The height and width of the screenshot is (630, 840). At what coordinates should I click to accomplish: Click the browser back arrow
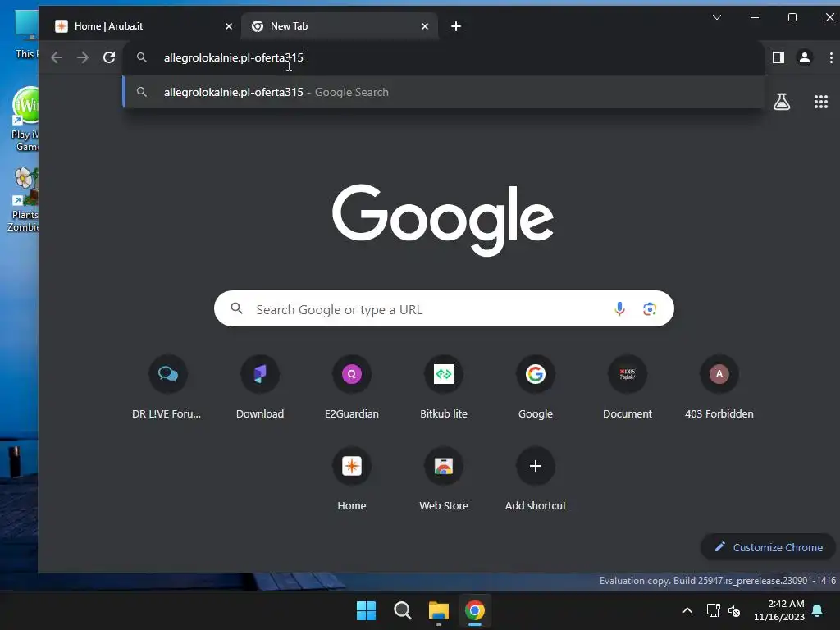[x=57, y=57]
